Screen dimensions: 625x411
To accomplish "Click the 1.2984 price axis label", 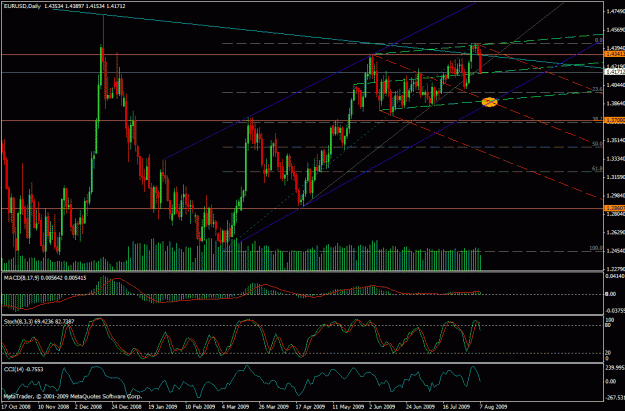I will [615, 195].
